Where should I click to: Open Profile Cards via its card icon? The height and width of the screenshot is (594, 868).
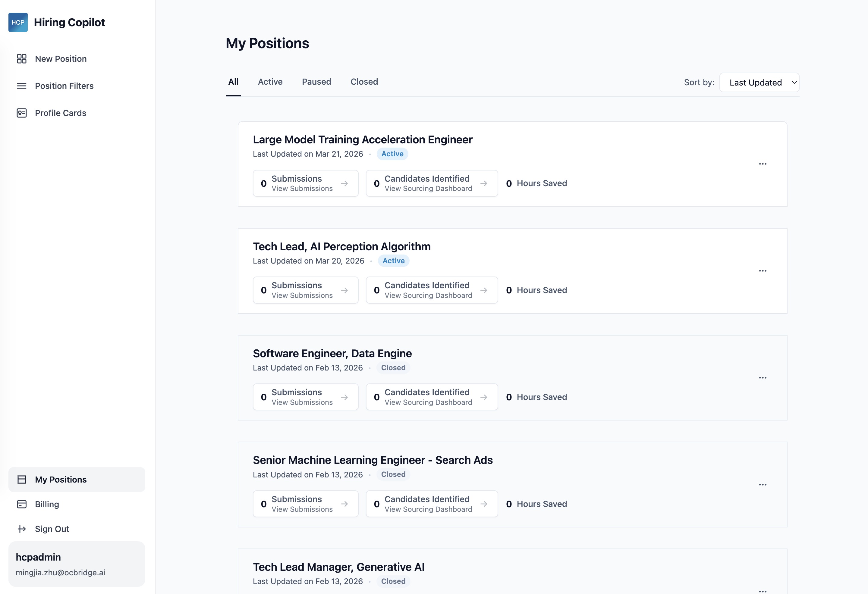pyautogui.click(x=21, y=113)
